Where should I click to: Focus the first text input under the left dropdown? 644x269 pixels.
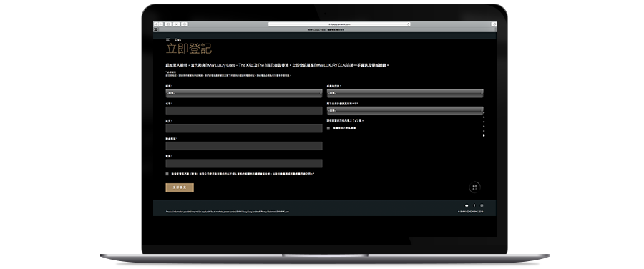click(244, 111)
